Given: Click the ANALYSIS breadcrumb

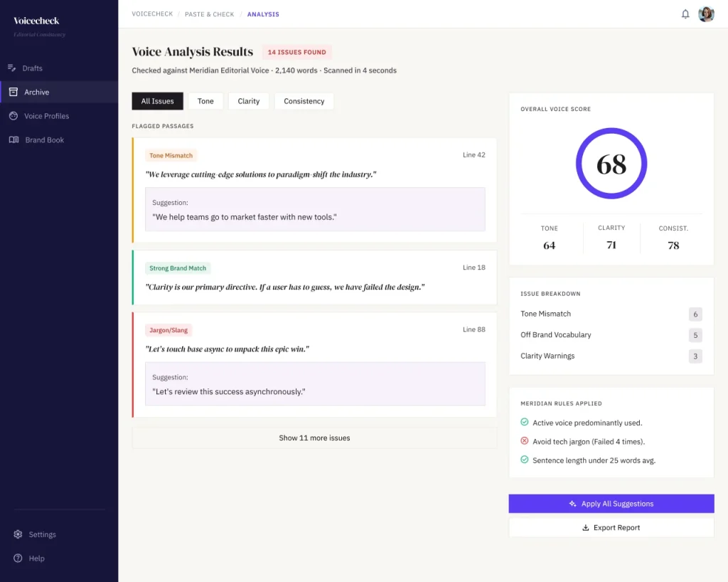Looking at the screenshot, I should (x=263, y=14).
